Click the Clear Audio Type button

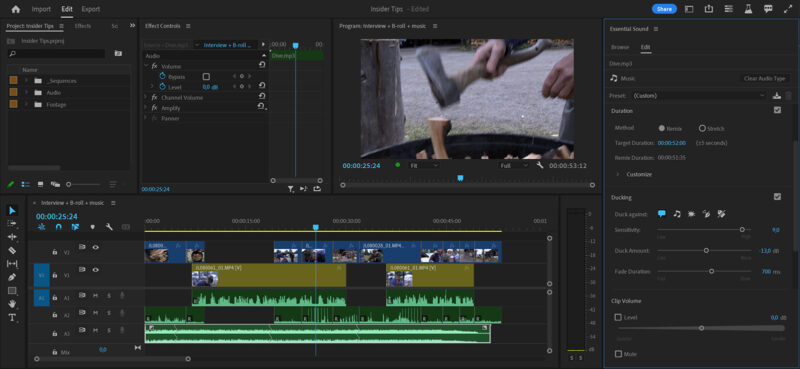[x=764, y=79]
